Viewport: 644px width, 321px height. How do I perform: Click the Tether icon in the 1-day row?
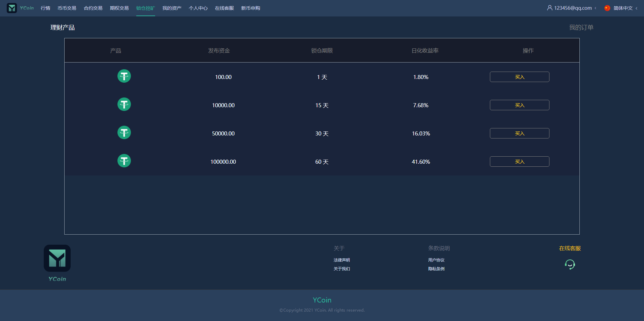pos(124,76)
